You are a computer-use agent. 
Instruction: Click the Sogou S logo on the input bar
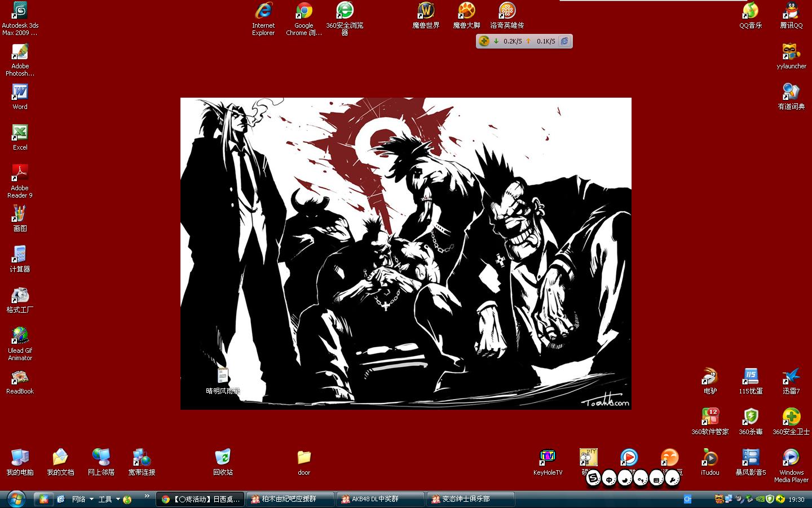[x=593, y=479]
